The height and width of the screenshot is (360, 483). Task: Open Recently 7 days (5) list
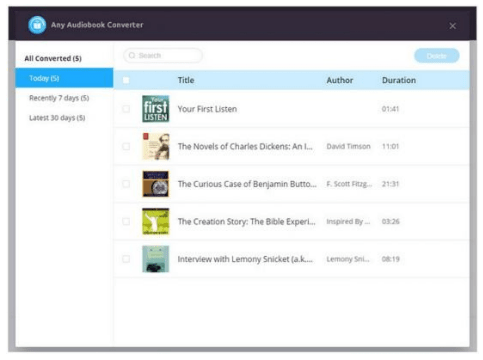(x=59, y=98)
